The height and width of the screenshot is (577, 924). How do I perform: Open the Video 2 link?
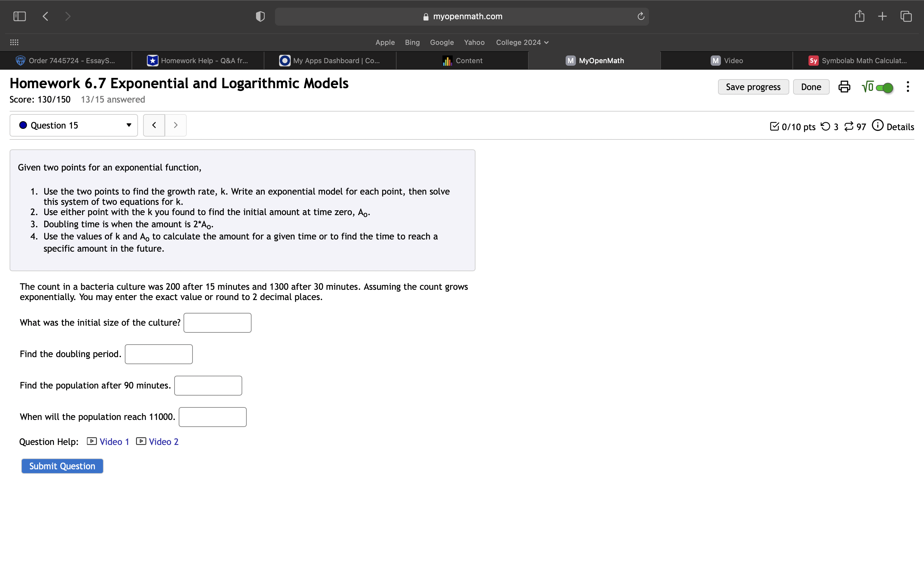164,441
